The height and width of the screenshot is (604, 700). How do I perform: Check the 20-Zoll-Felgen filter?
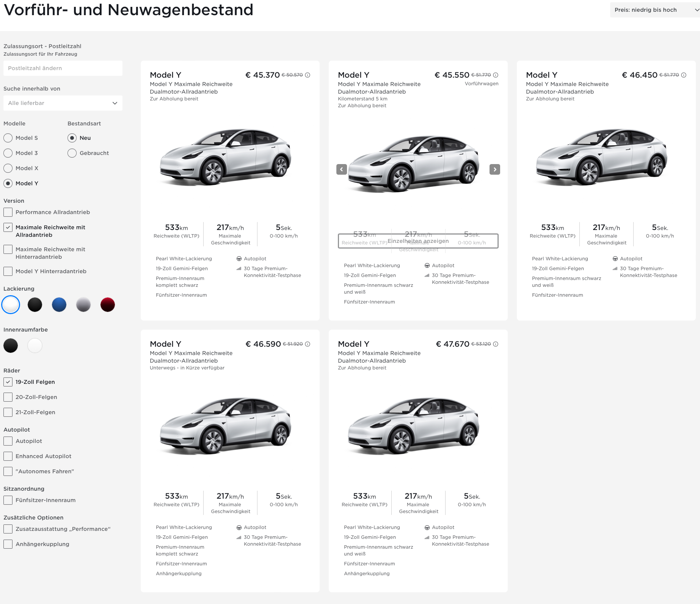tap(8, 397)
